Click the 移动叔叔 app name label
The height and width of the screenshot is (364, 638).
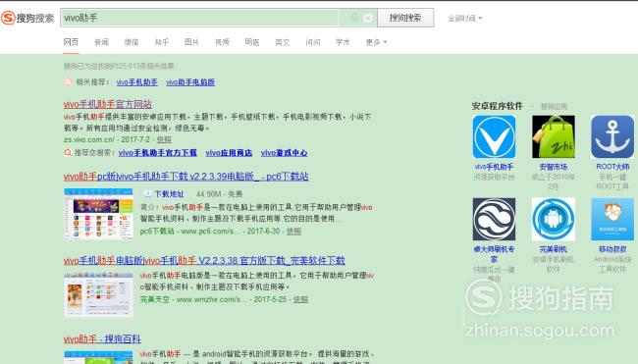click(x=612, y=249)
